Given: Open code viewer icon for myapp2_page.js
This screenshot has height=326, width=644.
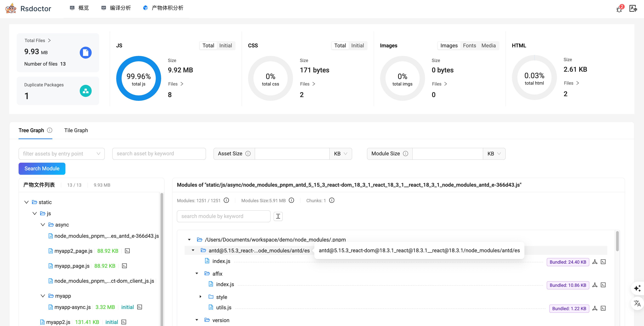Looking at the screenshot, I should (x=127, y=251).
